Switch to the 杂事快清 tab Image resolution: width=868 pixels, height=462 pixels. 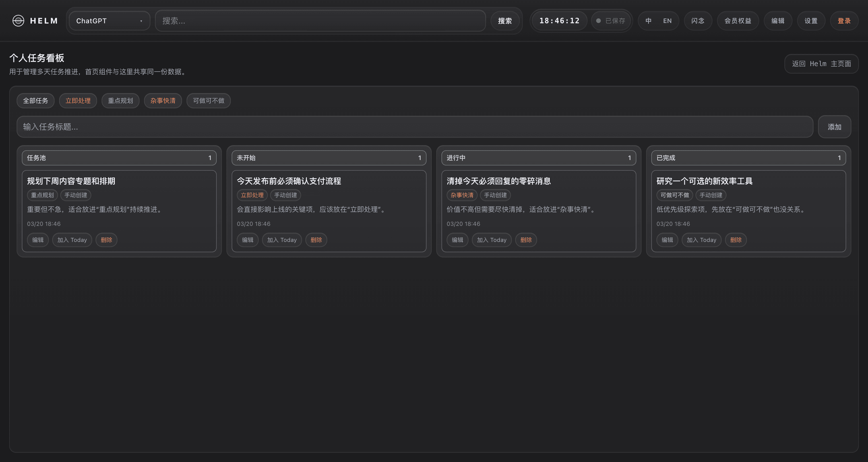(x=163, y=101)
